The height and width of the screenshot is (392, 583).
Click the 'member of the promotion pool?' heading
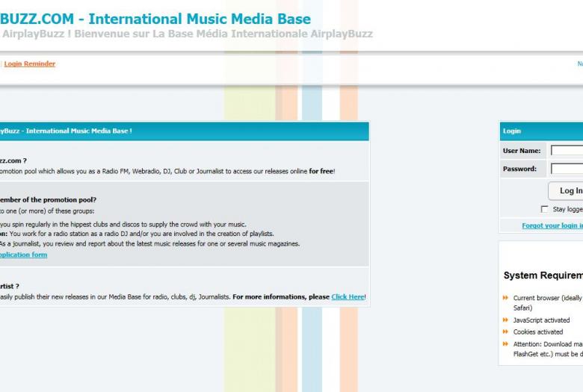click(x=48, y=200)
